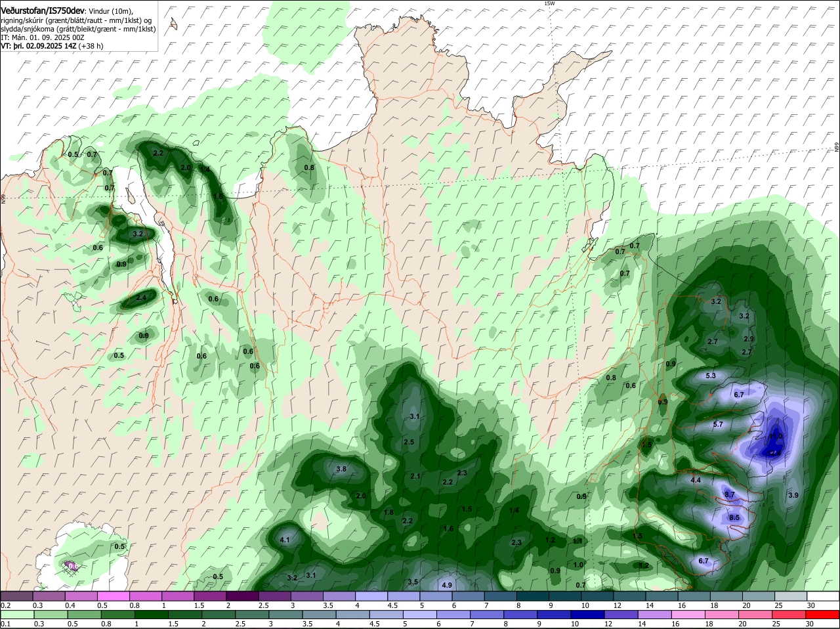840x629 pixels.
Task: Click the red rain legend swatch at 30
Action: [824, 615]
